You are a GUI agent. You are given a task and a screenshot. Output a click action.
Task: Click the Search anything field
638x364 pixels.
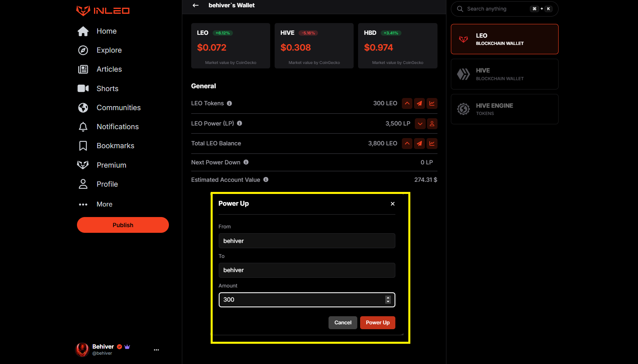(504, 9)
